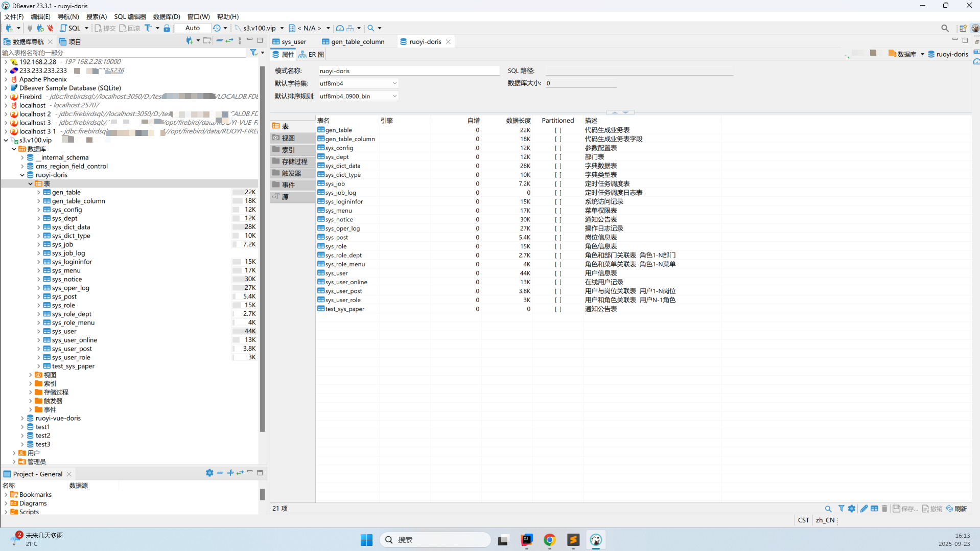Click the new database connection plug icon
Viewport: 980px width, 551px height.
click(9, 28)
